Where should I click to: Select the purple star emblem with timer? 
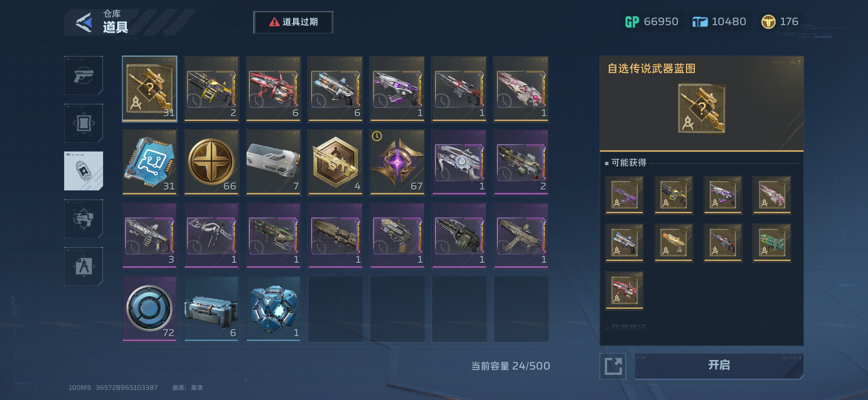tap(397, 162)
